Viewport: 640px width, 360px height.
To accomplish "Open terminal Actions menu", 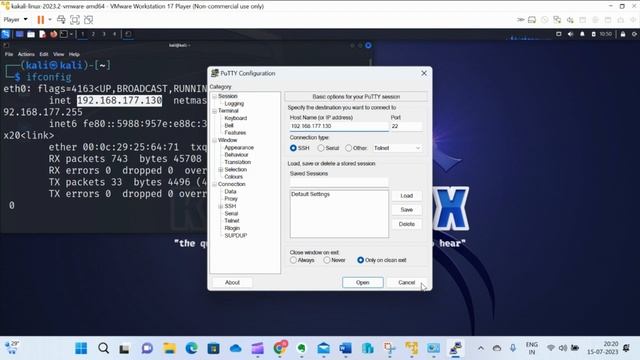I will 26,54.
